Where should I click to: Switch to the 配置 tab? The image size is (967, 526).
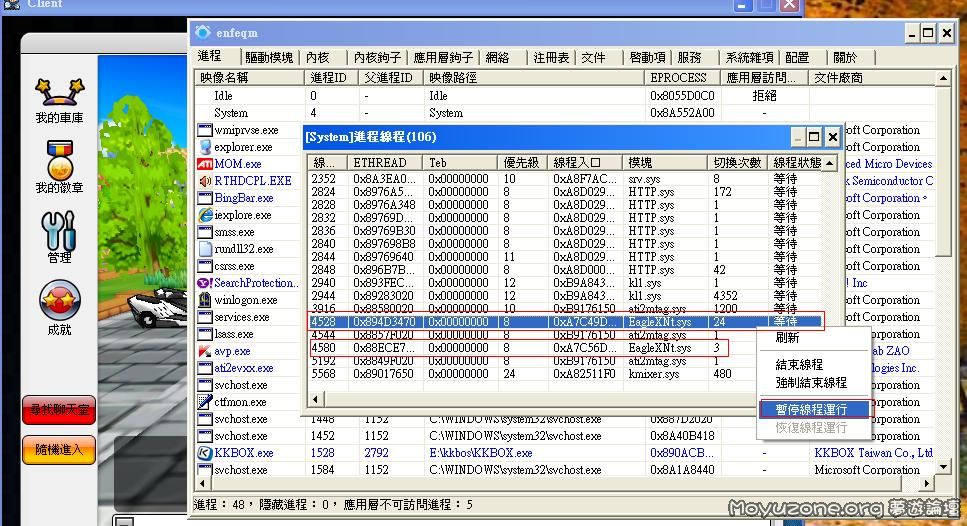click(797, 57)
